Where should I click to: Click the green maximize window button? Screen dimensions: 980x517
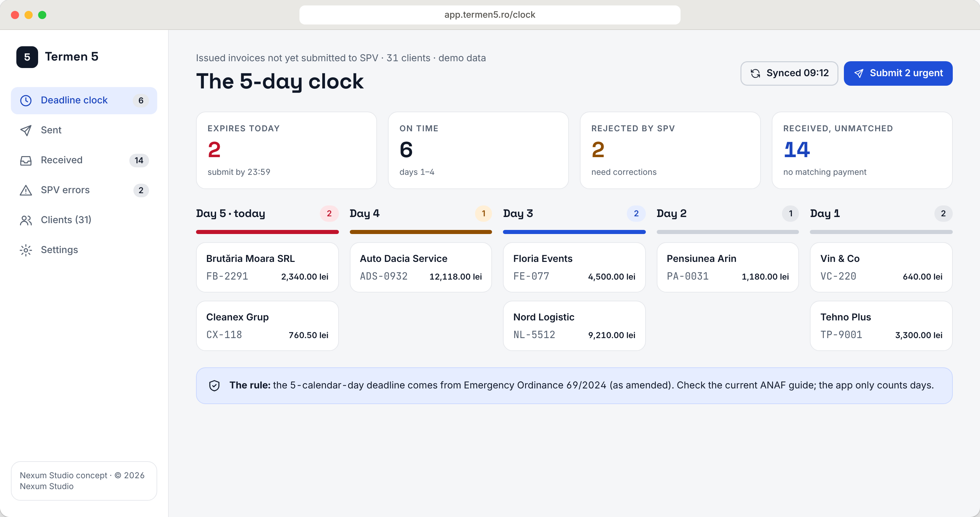point(42,15)
